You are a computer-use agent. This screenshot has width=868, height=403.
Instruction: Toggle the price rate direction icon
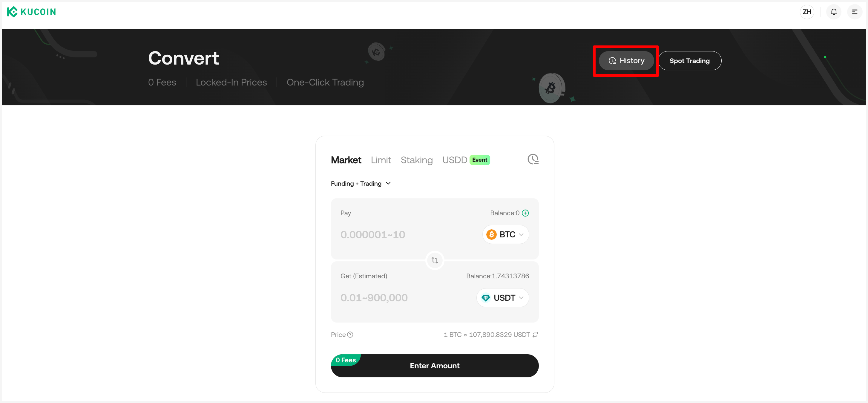535,335
